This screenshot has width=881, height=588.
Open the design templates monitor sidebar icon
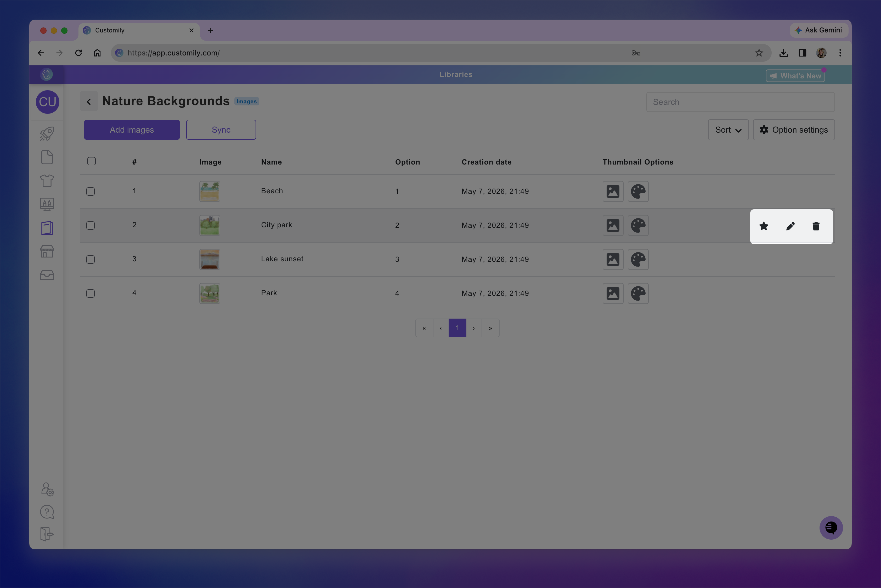click(47, 204)
